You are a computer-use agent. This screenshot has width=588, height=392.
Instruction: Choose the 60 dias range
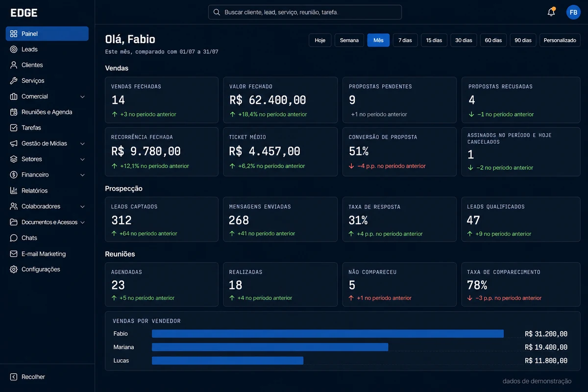(493, 40)
